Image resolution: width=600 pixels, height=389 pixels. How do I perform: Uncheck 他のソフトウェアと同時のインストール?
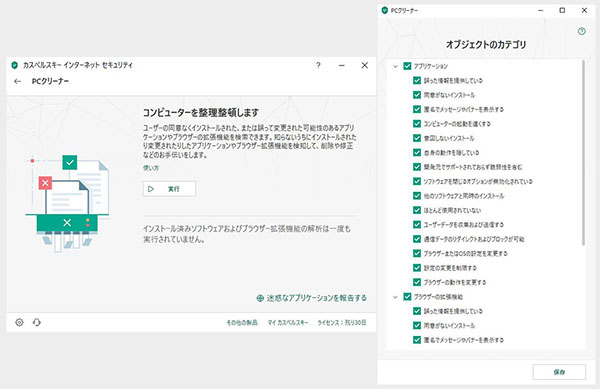(x=417, y=196)
